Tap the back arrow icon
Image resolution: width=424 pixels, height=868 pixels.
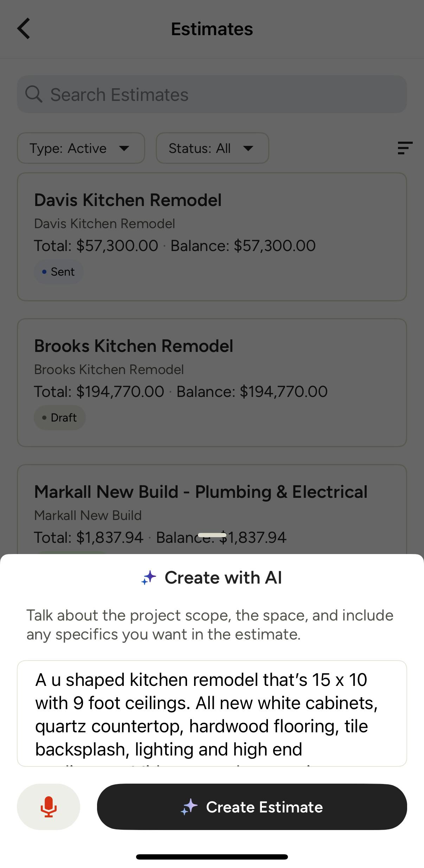(24, 28)
